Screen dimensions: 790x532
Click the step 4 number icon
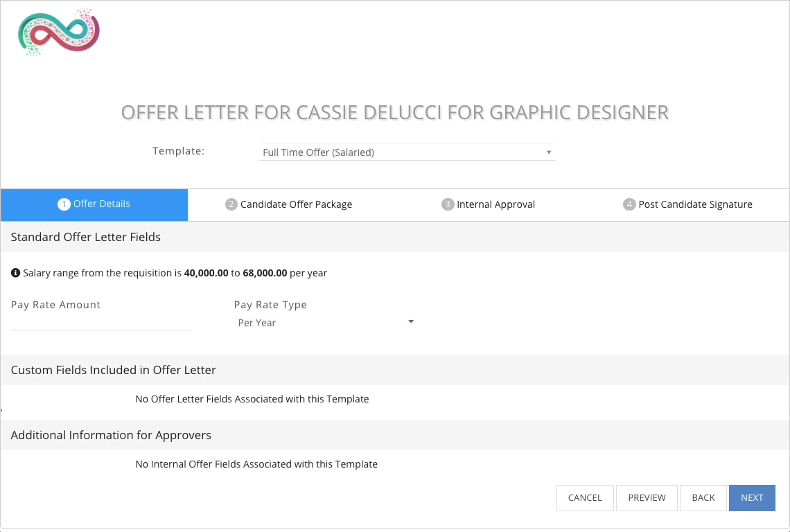click(629, 204)
